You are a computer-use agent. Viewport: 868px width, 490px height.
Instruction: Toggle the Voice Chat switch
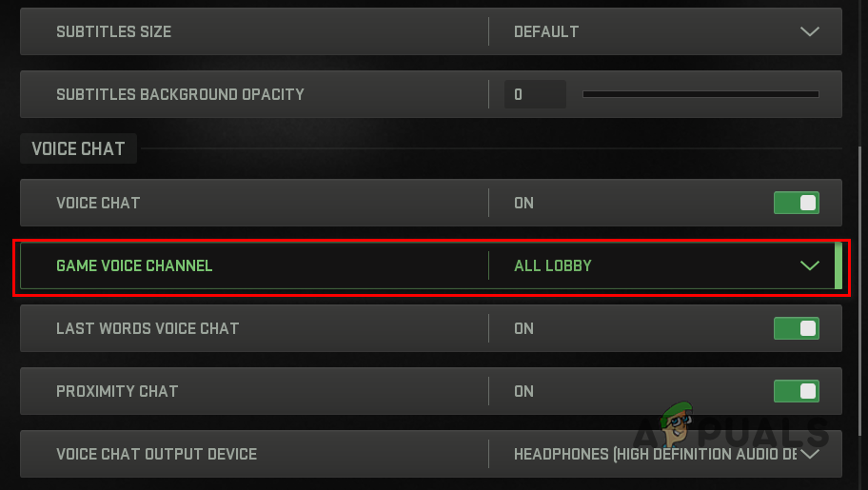coord(796,203)
